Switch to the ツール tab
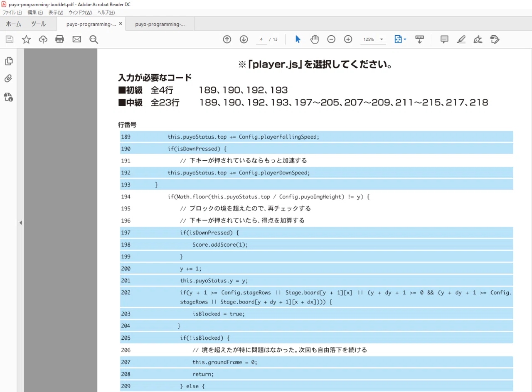Image resolution: width=532 pixels, height=392 pixels. [39, 24]
